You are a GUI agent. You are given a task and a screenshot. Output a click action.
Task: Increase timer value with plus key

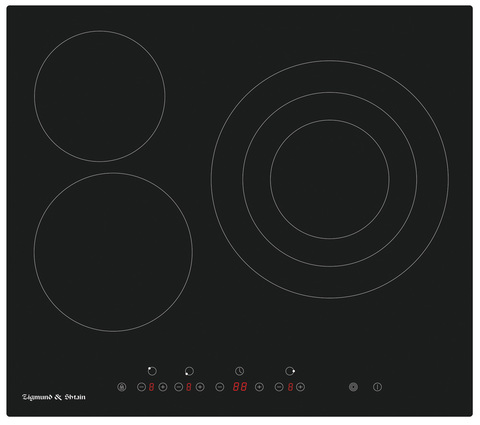tap(259, 387)
